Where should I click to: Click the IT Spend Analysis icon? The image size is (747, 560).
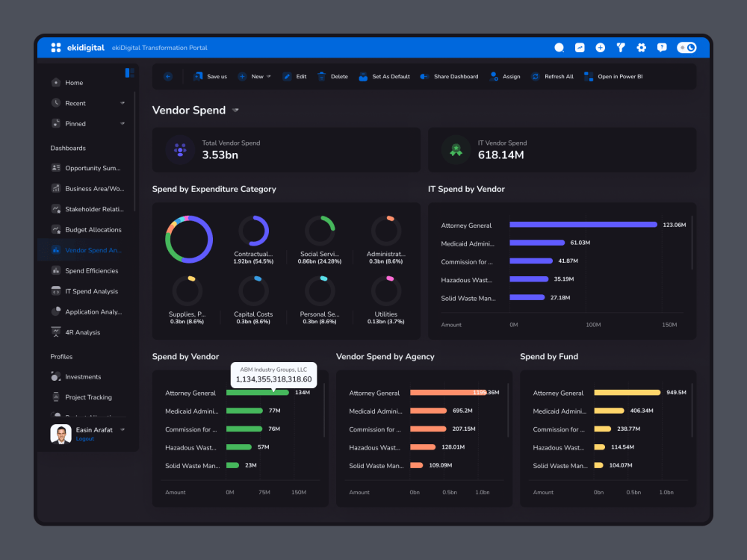tap(56, 291)
